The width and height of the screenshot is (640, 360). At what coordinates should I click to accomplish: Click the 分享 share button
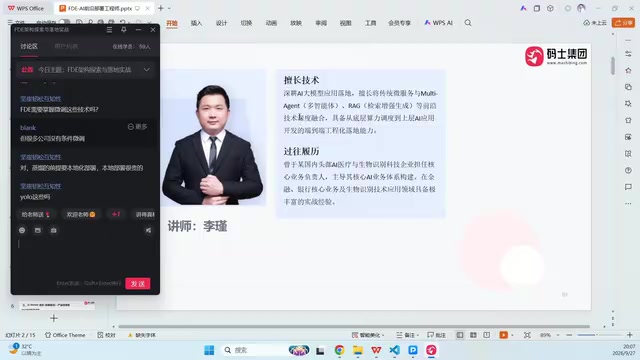[623, 23]
